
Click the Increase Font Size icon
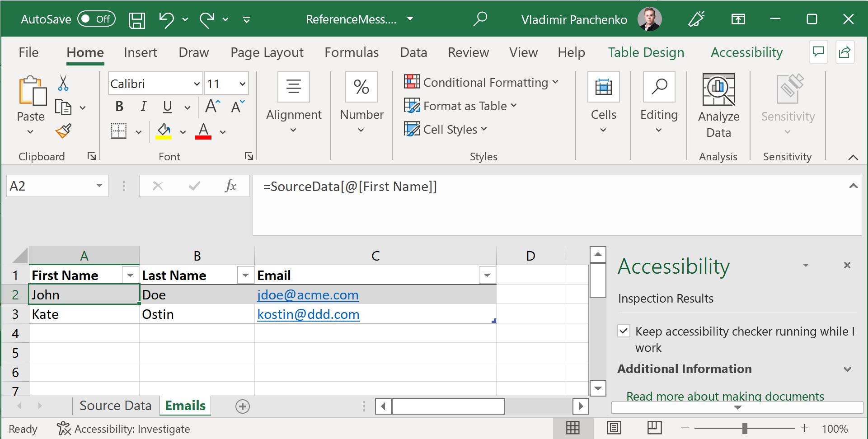pos(212,107)
